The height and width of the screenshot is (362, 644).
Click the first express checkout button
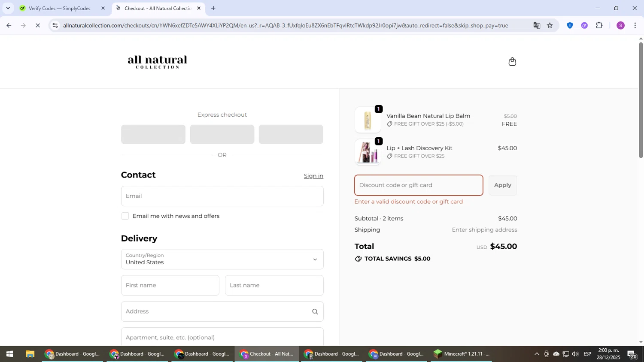click(153, 134)
